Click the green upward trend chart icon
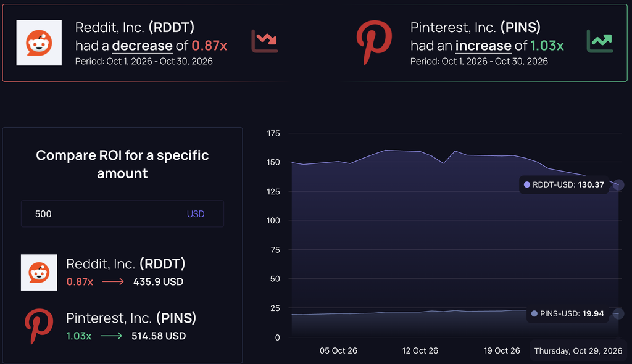The width and height of the screenshot is (632, 364). coord(600,41)
